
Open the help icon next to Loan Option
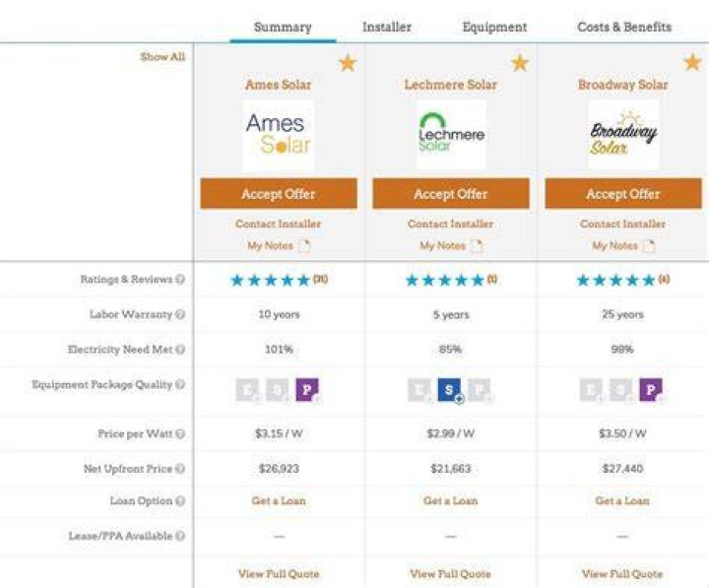click(180, 500)
